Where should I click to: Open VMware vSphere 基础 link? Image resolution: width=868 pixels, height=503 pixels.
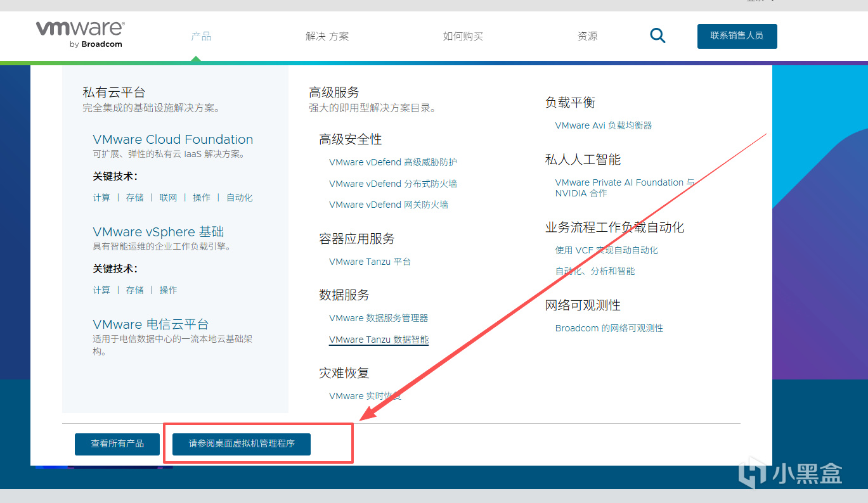159,232
